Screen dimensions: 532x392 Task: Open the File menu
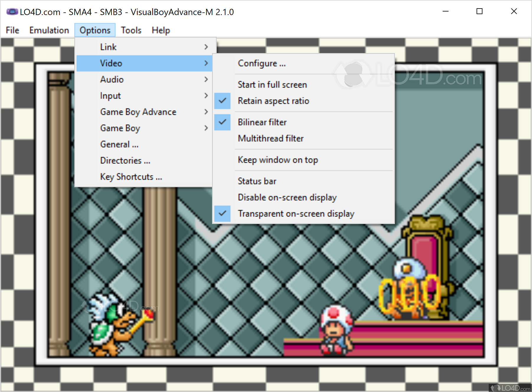pyautogui.click(x=12, y=30)
